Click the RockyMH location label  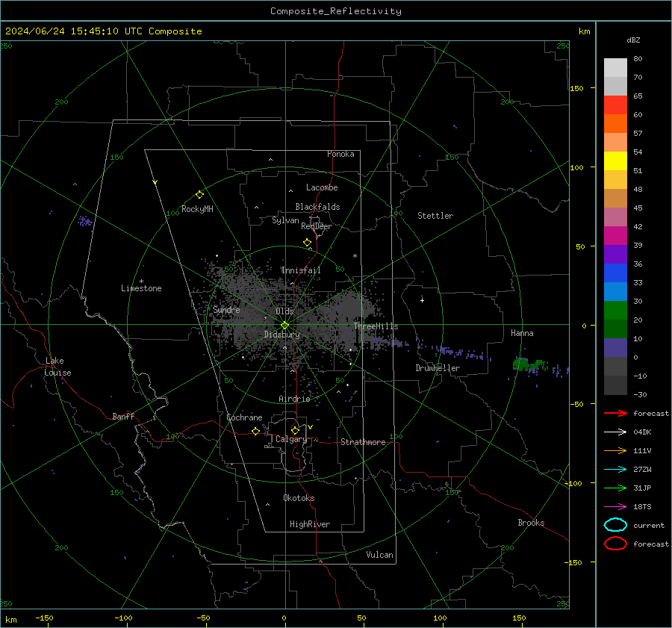(x=197, y=209)
